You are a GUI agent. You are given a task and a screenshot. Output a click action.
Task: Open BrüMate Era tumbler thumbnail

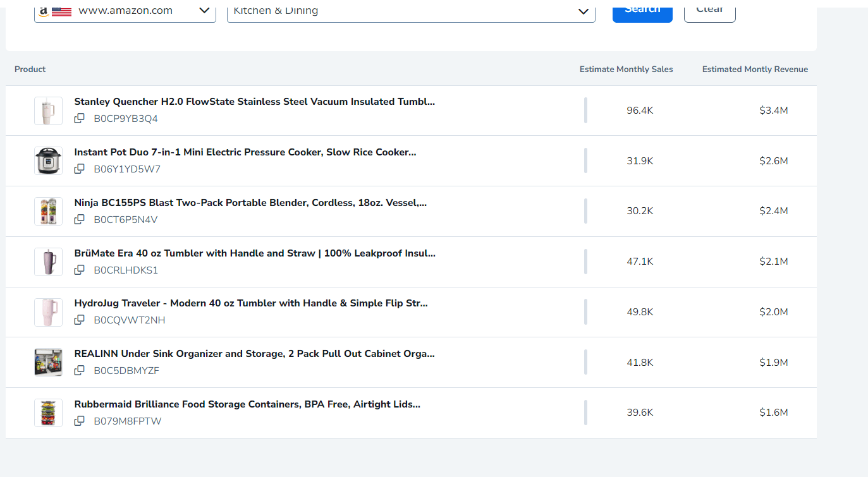tap(48, 262)
